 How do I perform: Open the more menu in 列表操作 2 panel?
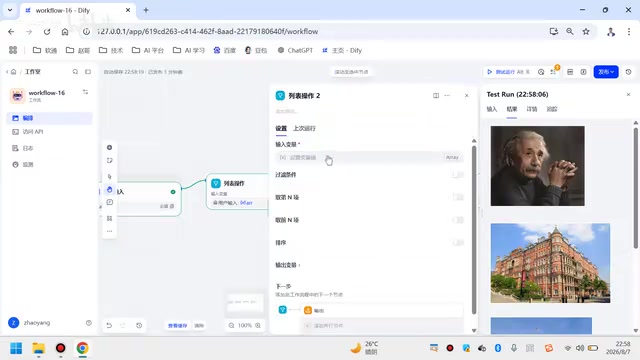[x=447, y=96]
